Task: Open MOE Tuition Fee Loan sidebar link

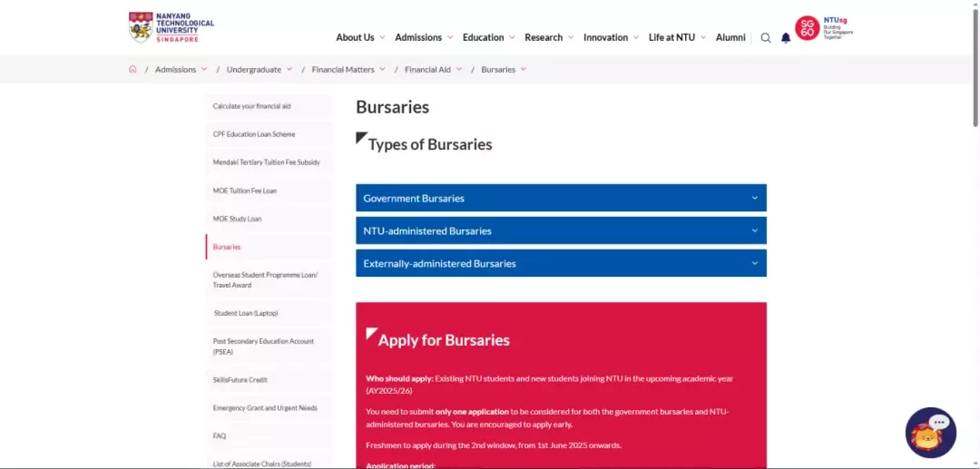Action: 269,191
